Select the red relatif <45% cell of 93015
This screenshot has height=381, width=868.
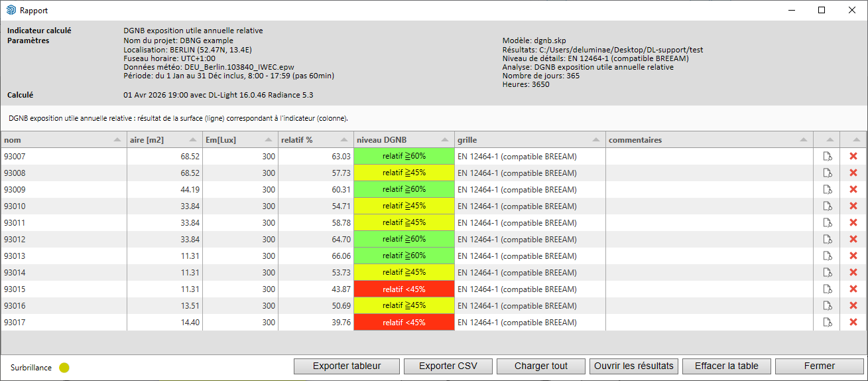point(404,289)
